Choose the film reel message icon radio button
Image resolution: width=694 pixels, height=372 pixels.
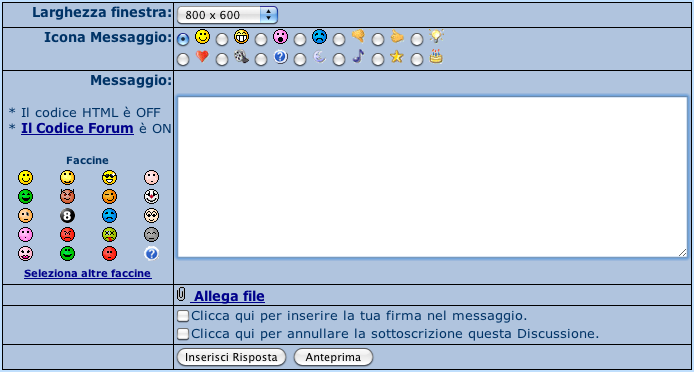point(222,59)
